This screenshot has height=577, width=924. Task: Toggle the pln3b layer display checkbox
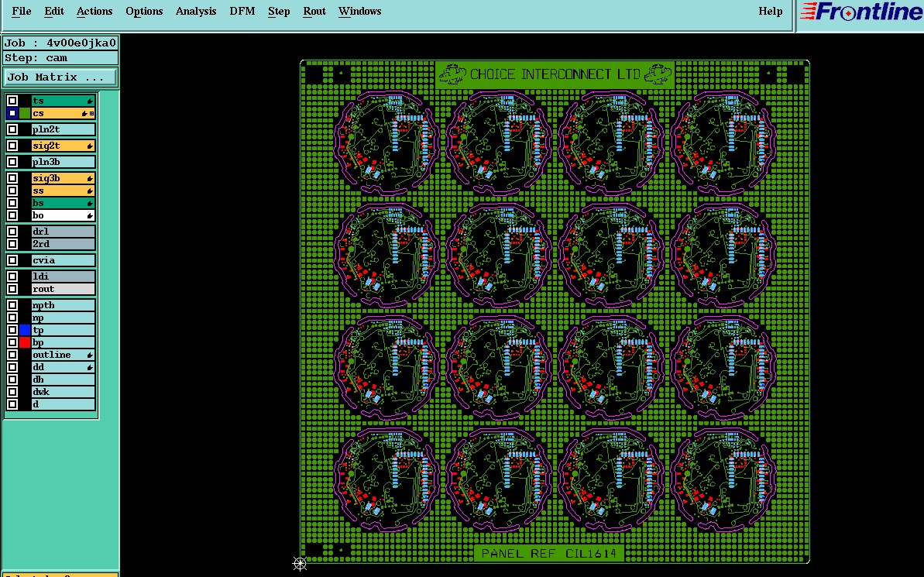(x=12, y=162)
